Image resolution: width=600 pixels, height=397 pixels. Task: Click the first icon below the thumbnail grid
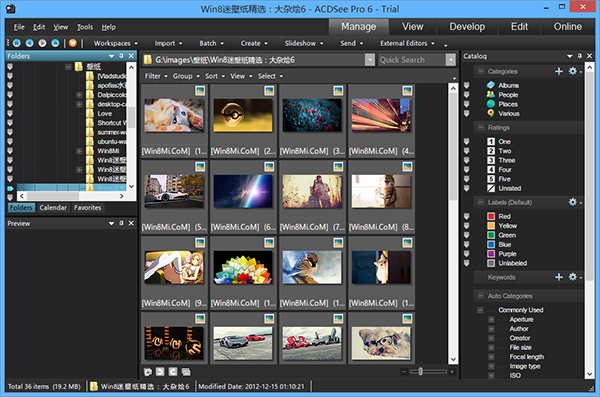[x=148, y=371]
